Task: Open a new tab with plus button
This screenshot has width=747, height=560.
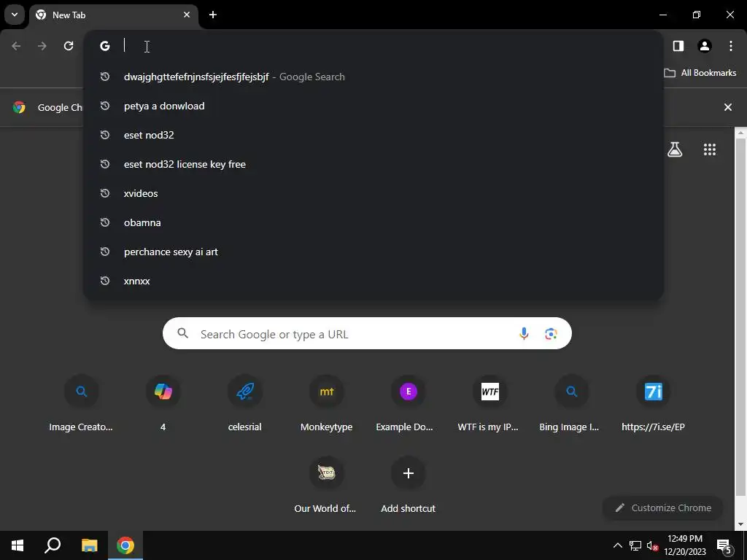Action: (x=213, y=15)
